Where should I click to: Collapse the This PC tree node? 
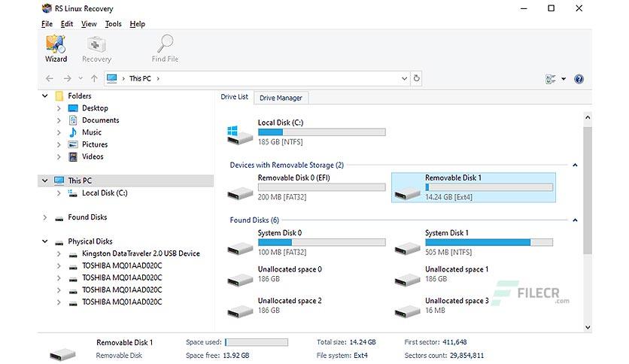click(x=45, y=180)
